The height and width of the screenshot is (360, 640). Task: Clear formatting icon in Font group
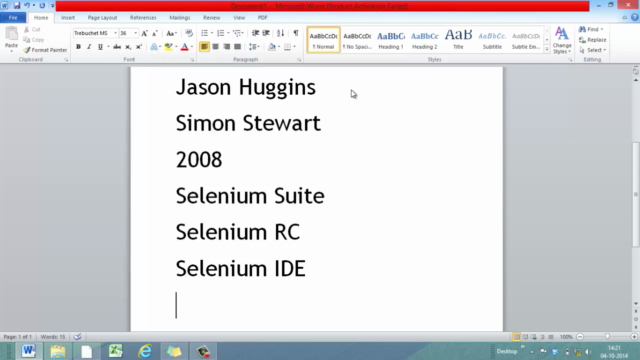click(189, 33)
